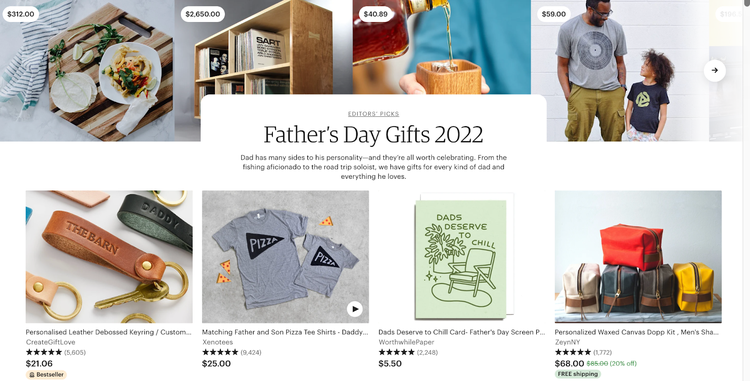Select the $40.89 wooden whiskey cup image

(442, 47)
